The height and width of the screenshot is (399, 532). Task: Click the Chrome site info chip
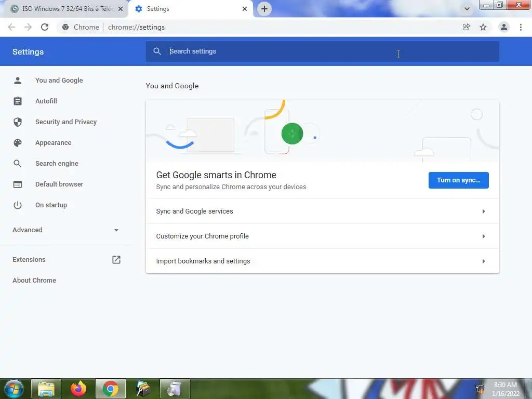[81, 27]
